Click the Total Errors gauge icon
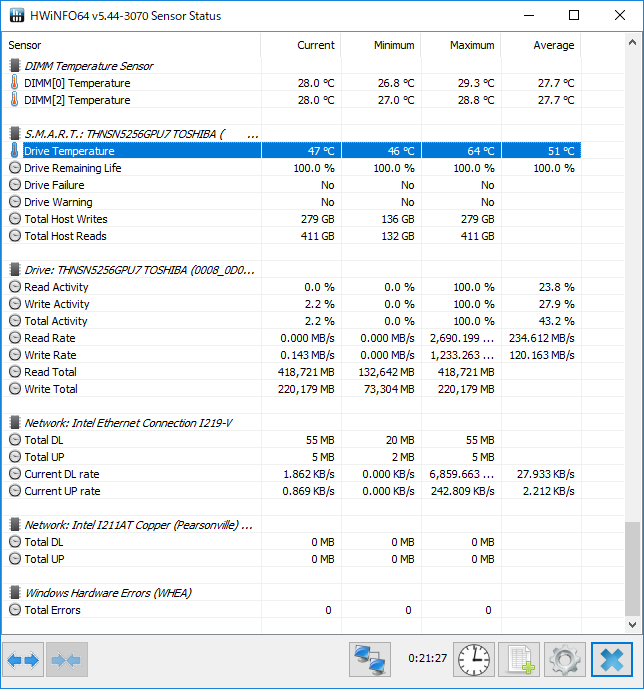 point(15,610)
